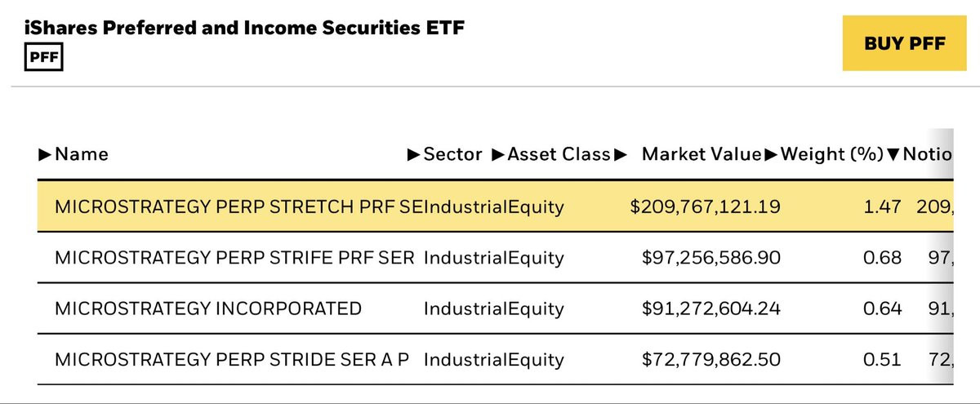This screenshot has height=404, width=980.
Task: Click the Notional column descending arrow
Action: pyautogui.click(x=892, y=154)
